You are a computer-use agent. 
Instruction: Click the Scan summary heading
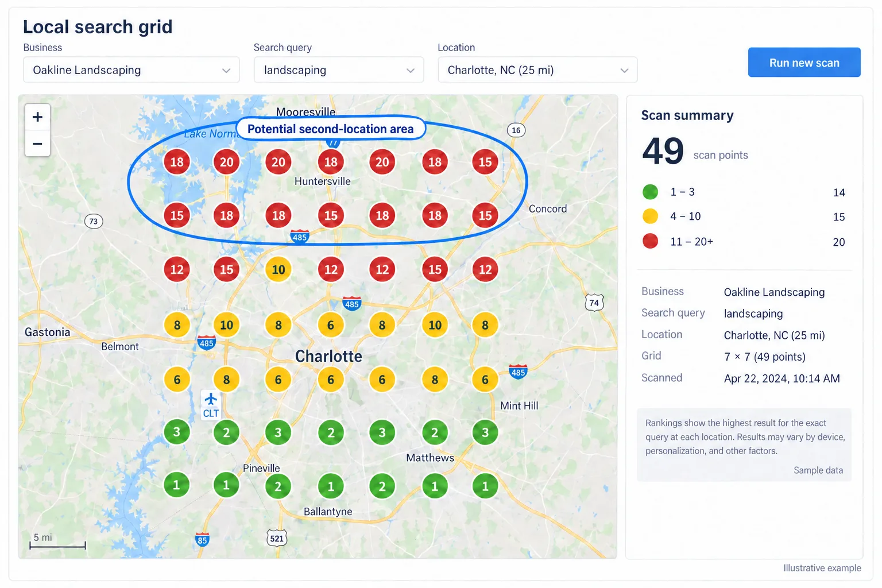tap(687, 115)
